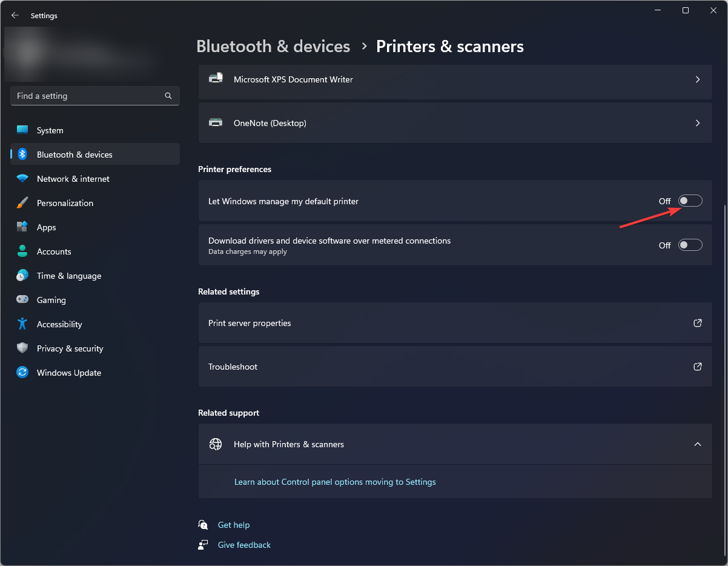Open Privacy & security settings
The width and height of the screenshot is (728, 566).
(95, 348)
